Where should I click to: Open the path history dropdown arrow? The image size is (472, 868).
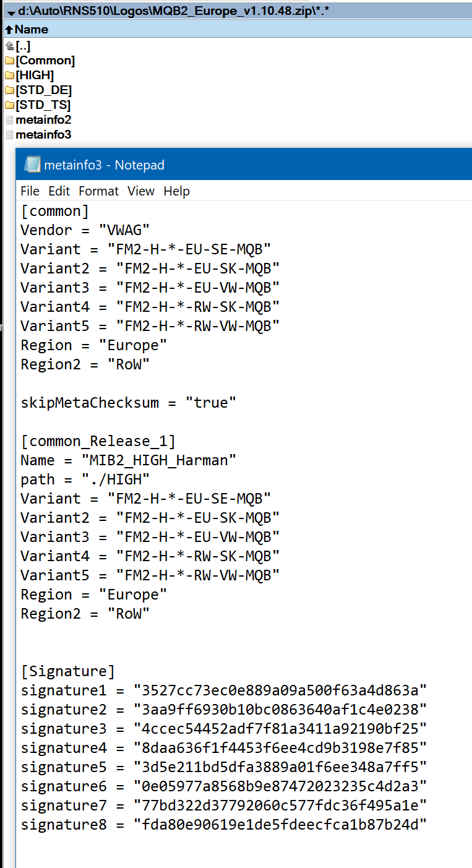click(11, 12)
